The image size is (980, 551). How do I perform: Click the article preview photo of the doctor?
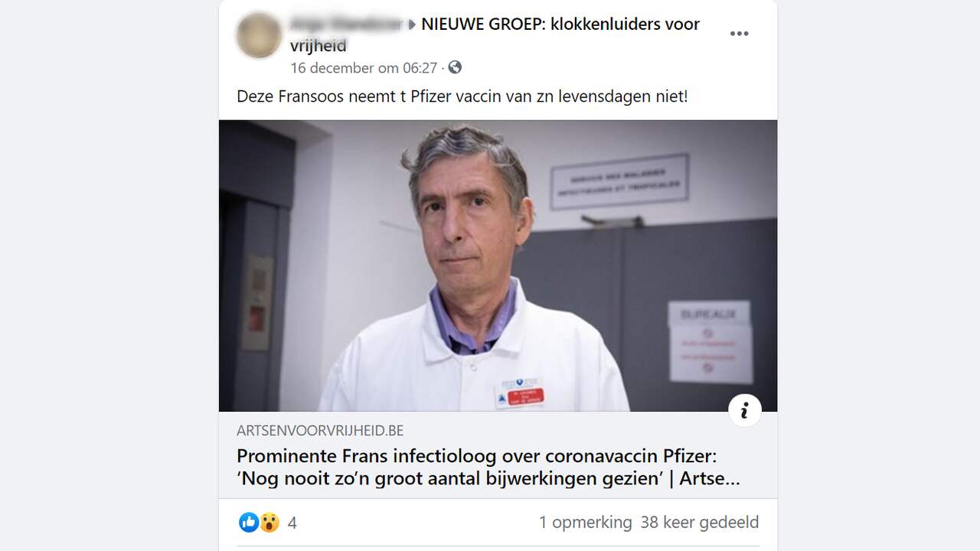coord(498,266)
